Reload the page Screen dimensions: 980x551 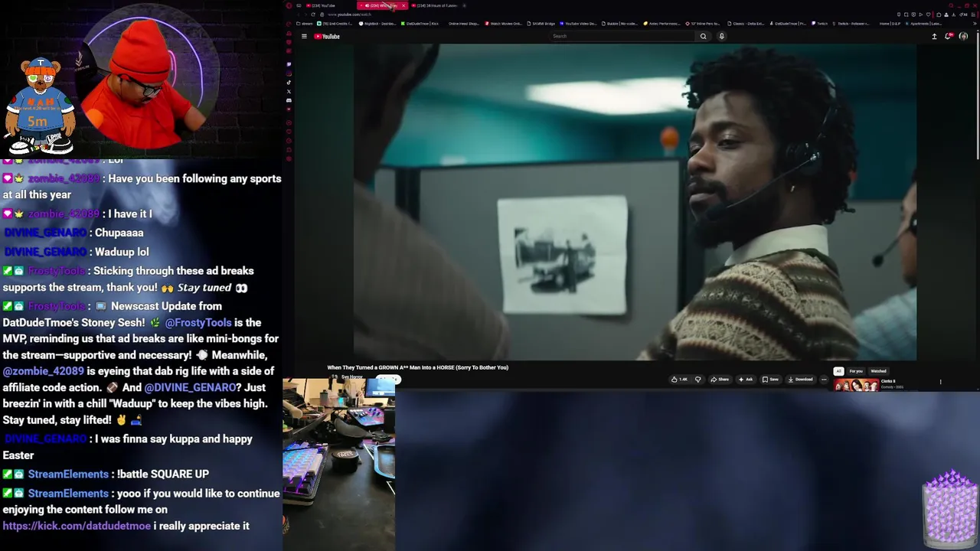coord(313,15)
